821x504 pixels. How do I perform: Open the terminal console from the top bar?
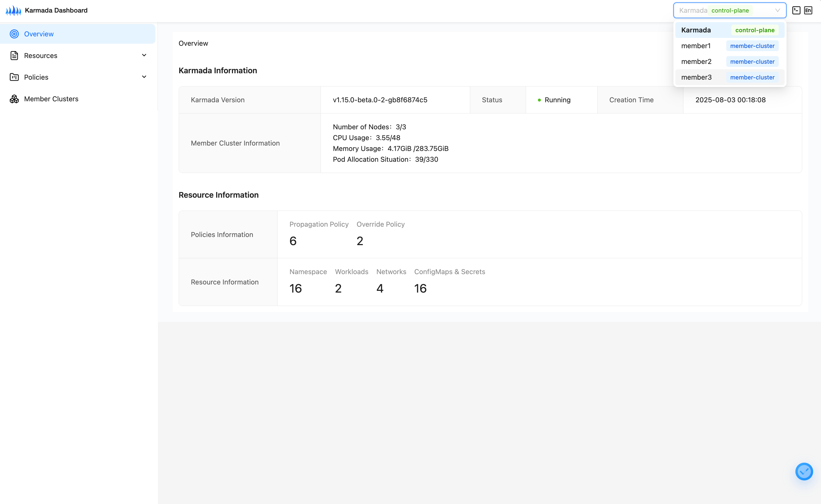tap(796, 10)
